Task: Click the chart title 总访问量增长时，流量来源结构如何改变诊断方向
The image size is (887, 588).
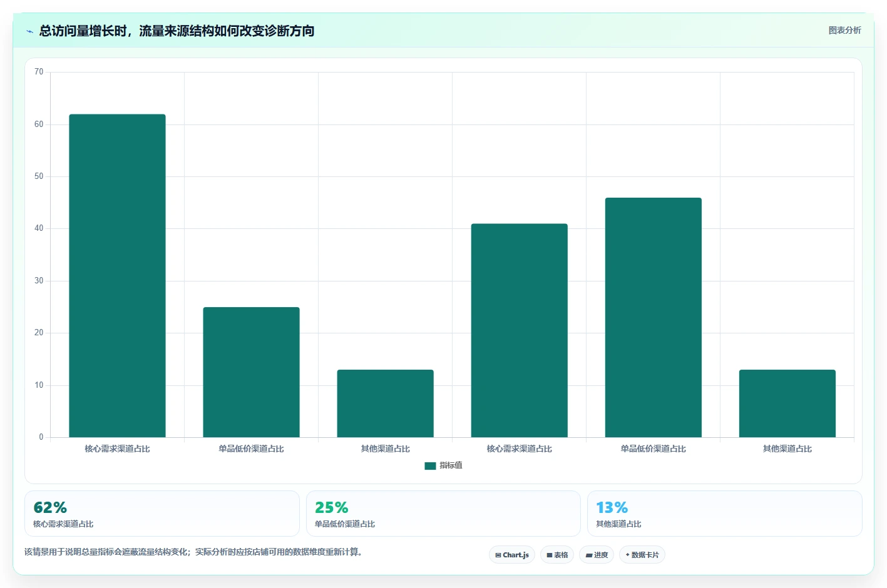Action: click(177, 31)
